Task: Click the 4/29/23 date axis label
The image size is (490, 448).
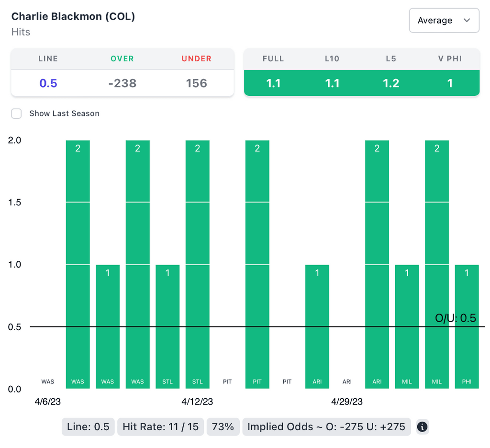Action: coord(347,402)
